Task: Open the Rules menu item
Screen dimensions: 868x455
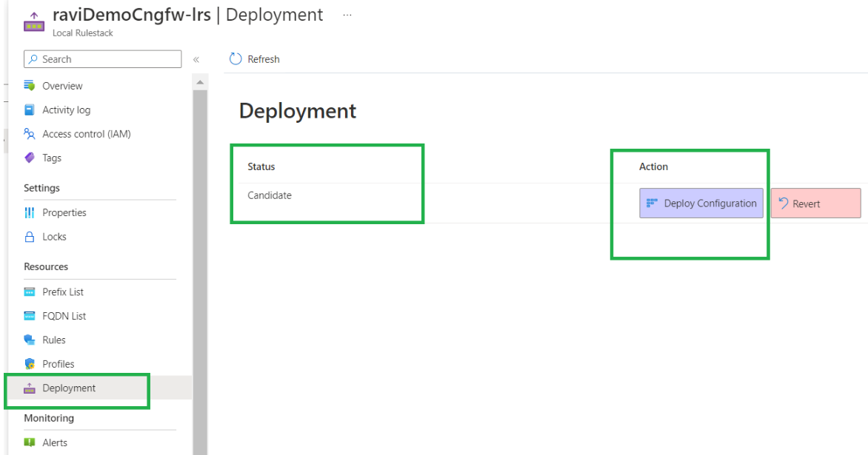Action: point(53,340)
